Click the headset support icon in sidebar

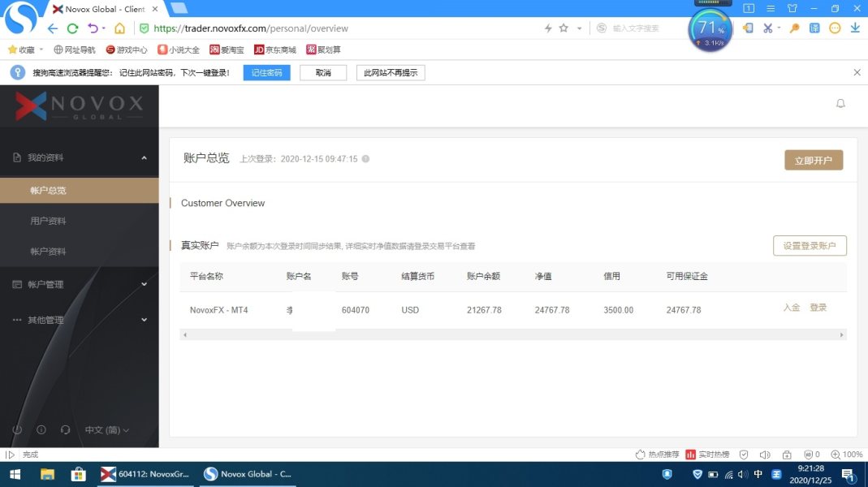(65, 429)
